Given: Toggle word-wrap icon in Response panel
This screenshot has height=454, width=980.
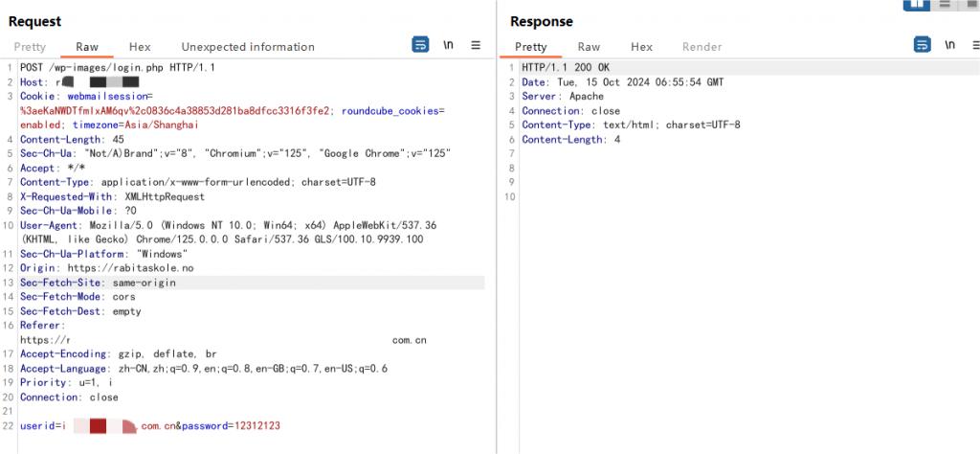Looking at the screenshot, I should point(922,45).
